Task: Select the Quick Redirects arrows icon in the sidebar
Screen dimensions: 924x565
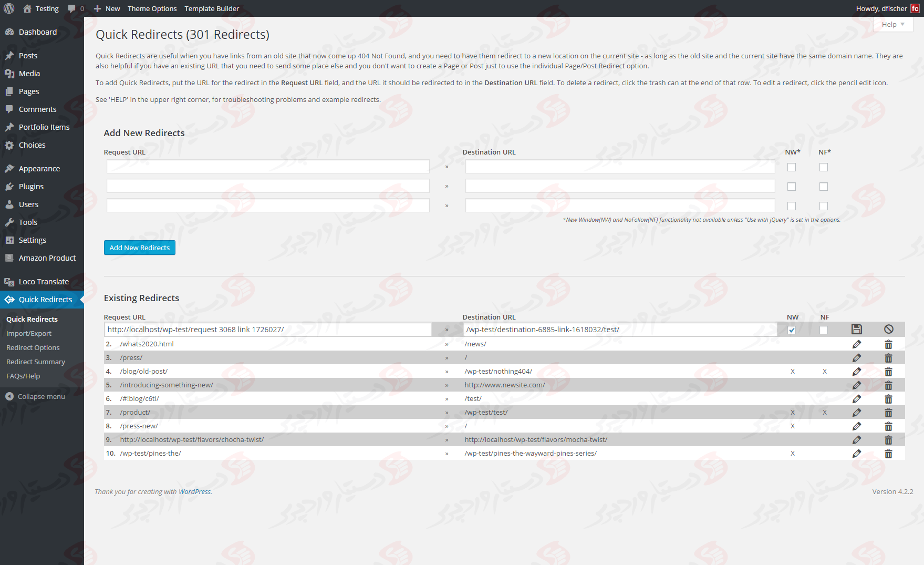Action: [x=10, y=299]
